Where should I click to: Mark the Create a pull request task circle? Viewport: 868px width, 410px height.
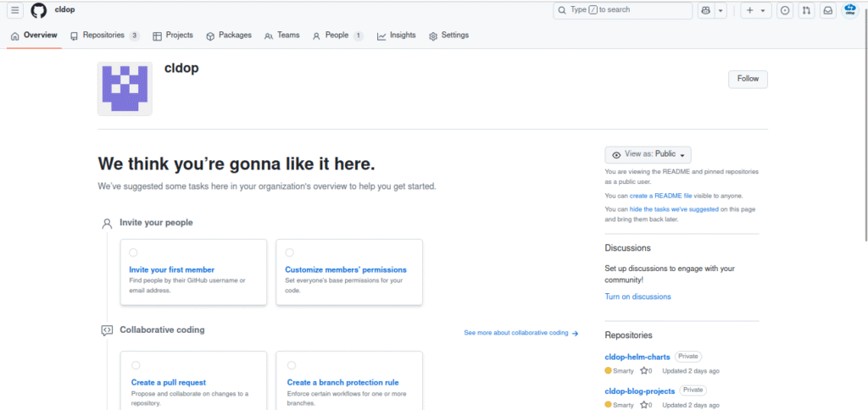[136, 365]
